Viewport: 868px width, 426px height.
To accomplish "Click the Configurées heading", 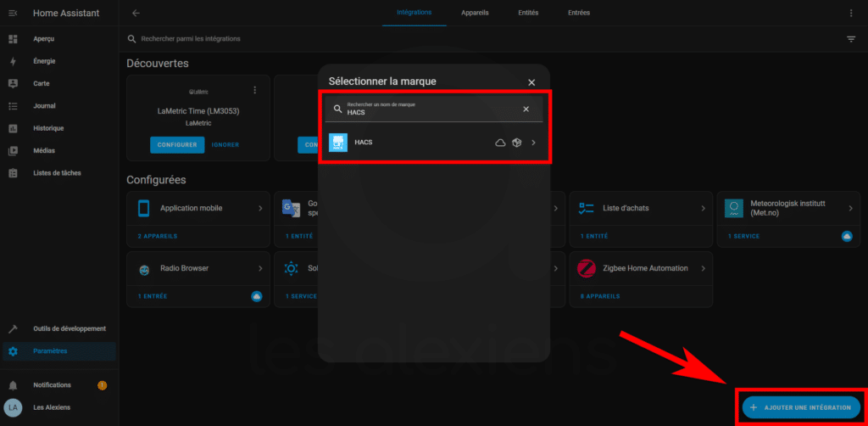I will coord(156,180).
